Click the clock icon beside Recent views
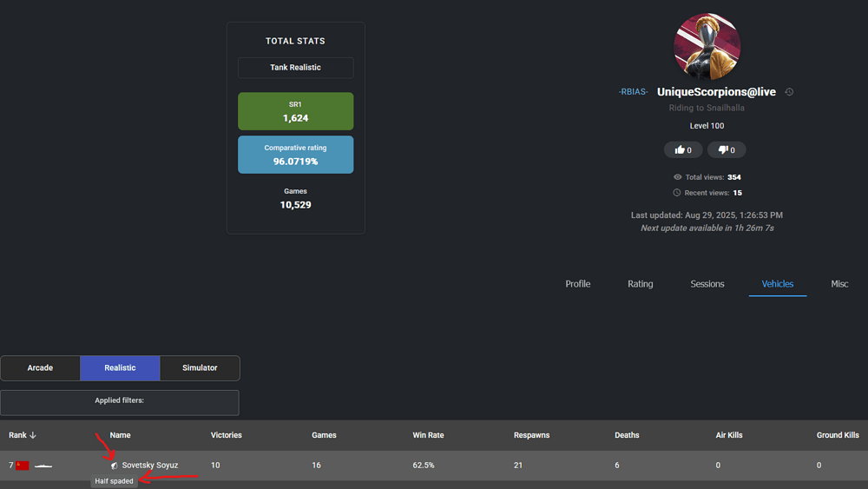 point(677,193)
